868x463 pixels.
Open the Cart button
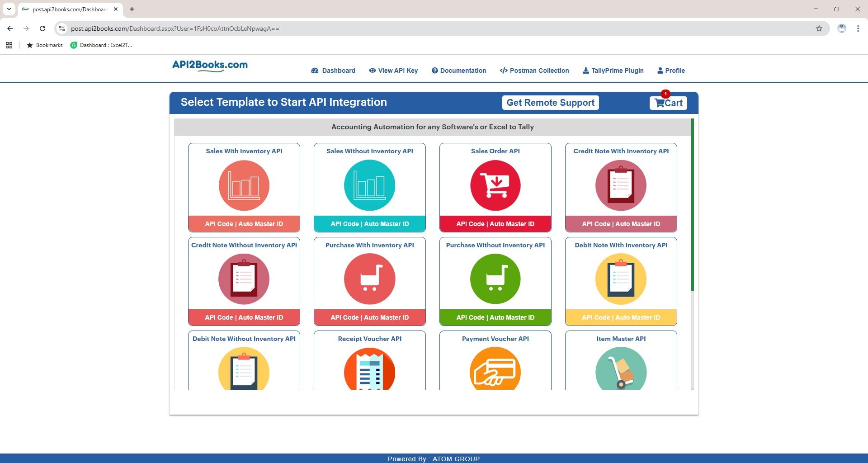coord(669,103)
